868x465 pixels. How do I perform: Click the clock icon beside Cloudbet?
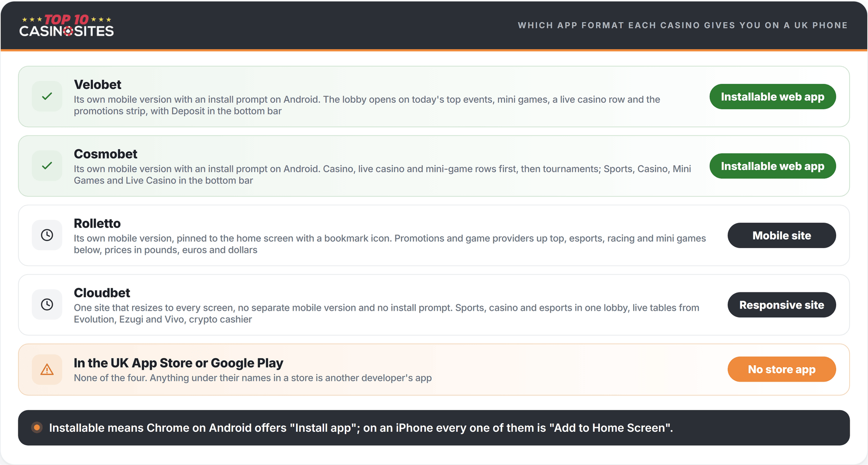[47, 305]
